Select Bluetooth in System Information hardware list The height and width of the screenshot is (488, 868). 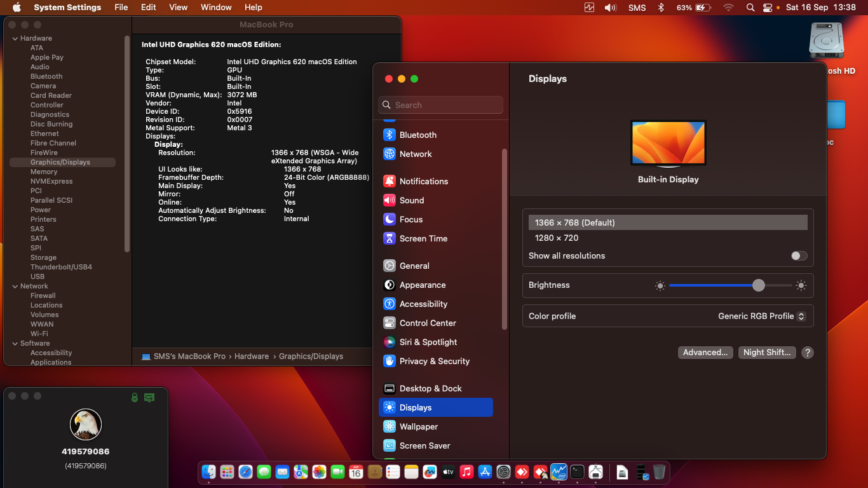tap(46, 76)
